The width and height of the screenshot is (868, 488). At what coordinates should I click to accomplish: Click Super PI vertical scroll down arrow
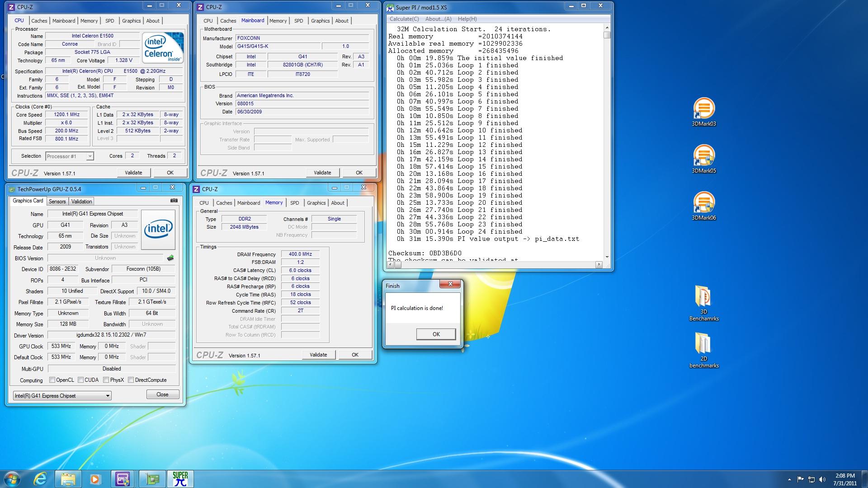pyautogui.click(x=607, y=257)
